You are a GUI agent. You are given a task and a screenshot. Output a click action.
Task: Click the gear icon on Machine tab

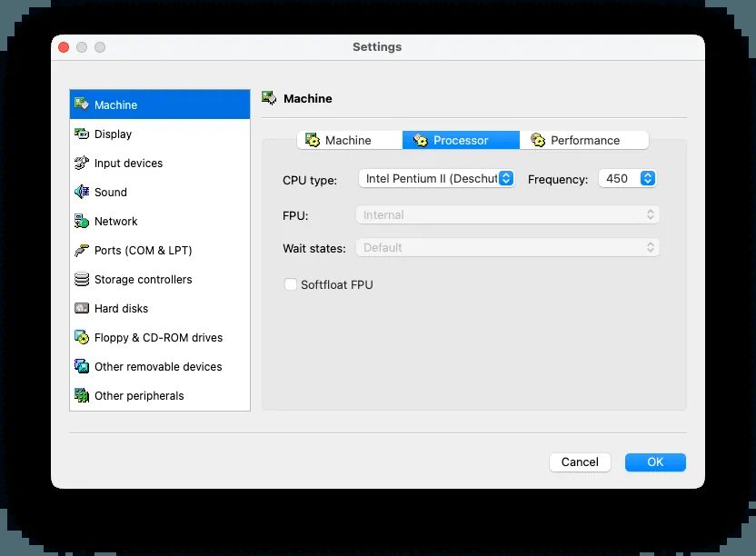pos(313,140)
